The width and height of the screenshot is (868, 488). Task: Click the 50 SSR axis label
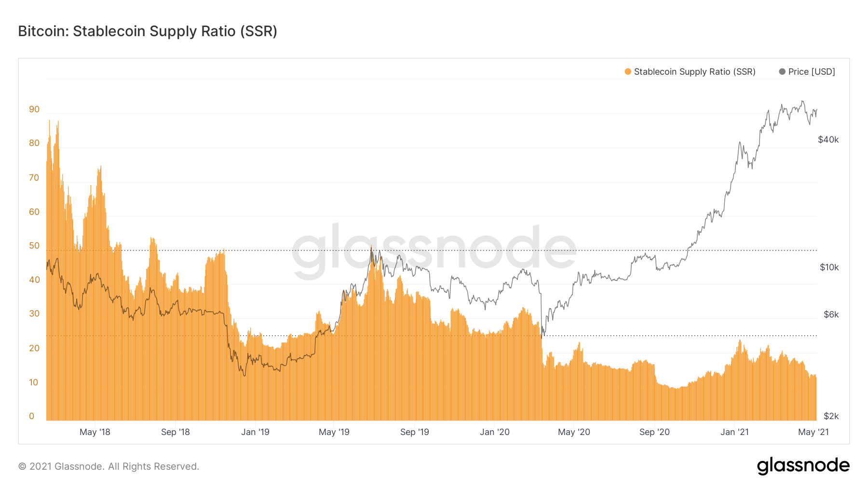[x=34, y=246]
